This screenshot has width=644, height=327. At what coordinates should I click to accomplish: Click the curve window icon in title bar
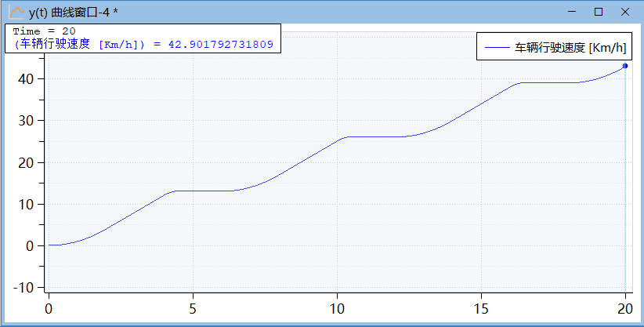tap(16, 12)
